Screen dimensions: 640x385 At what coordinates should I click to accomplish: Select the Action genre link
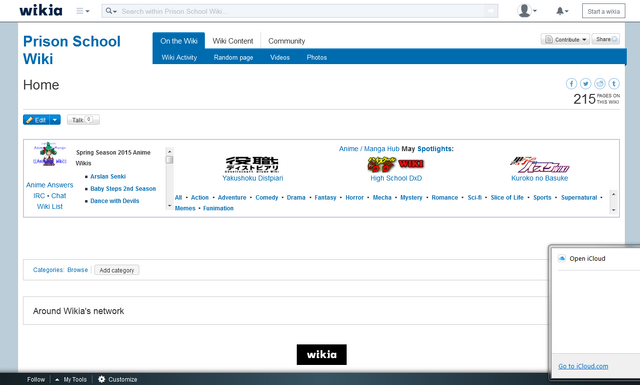[200, 198]
